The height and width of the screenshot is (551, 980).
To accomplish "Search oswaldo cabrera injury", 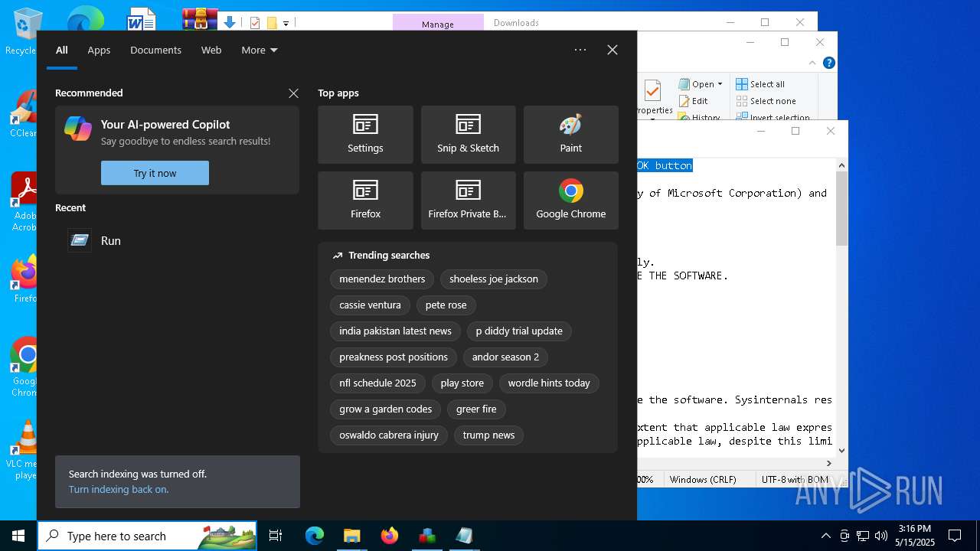I will pos(389,435).
